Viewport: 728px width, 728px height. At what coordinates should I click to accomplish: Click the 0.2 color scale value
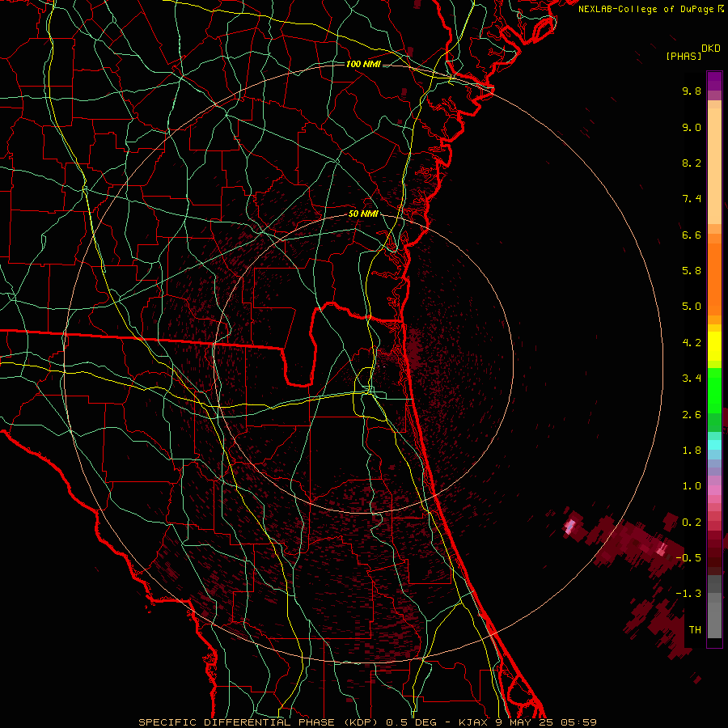click(692, 523)
